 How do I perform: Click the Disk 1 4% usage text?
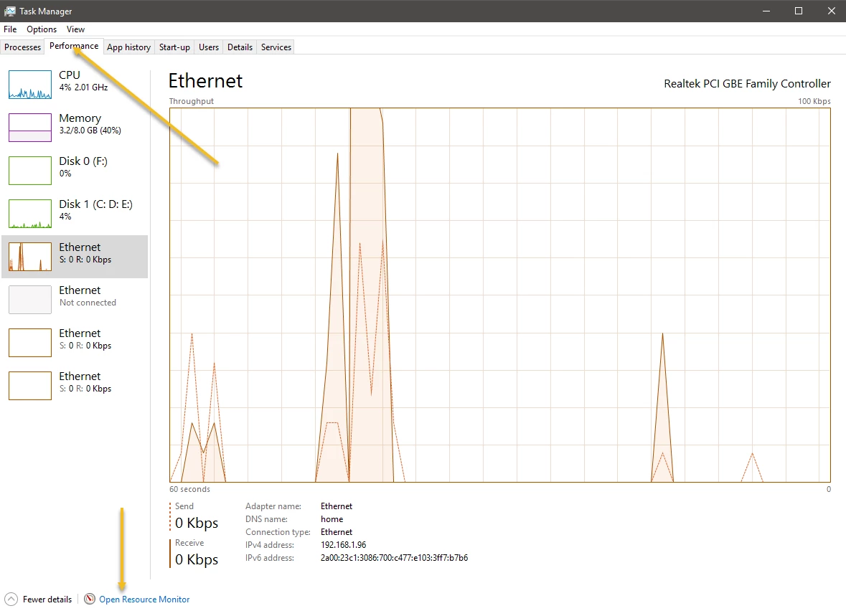pyautogui.click(x=65, y=217)
